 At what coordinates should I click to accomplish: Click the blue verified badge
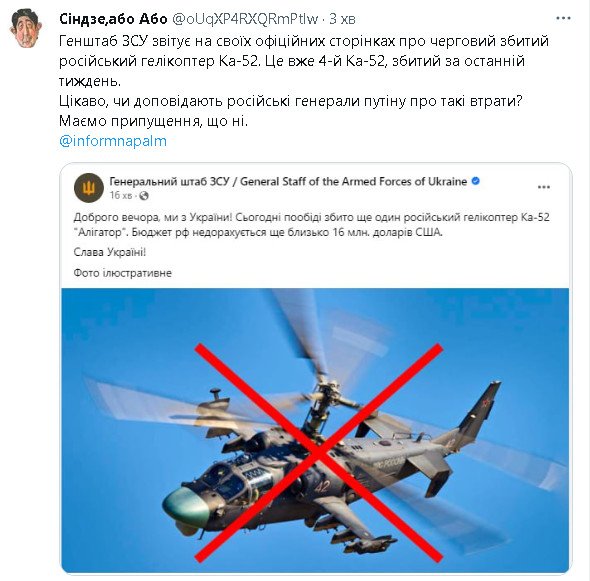(x=475, y=181)
